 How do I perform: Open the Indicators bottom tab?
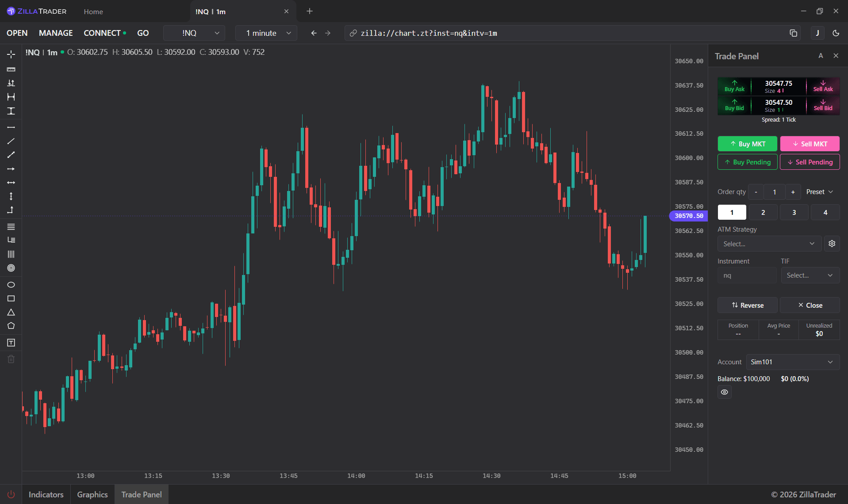46,495
